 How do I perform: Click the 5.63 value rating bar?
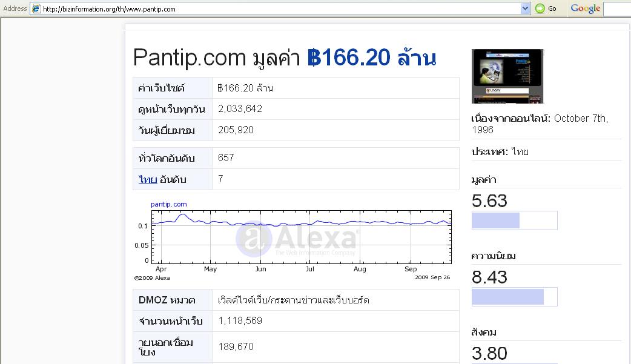(x=514, y=220)
